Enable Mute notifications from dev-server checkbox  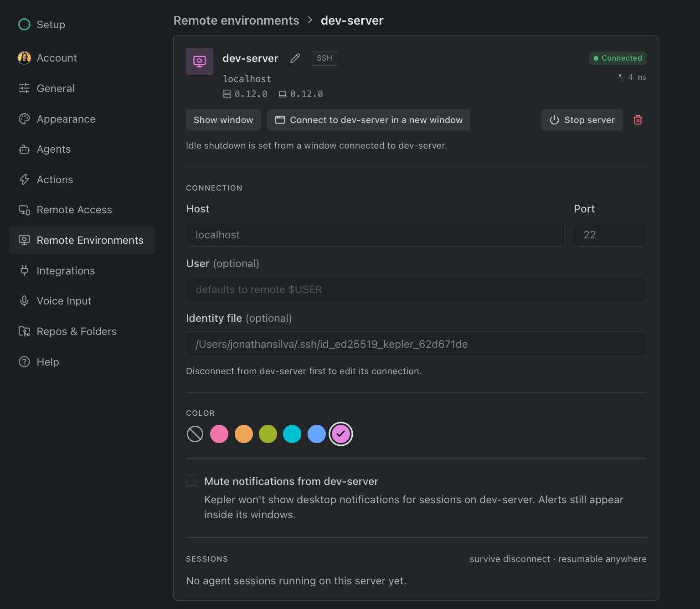tap(191, 480)
